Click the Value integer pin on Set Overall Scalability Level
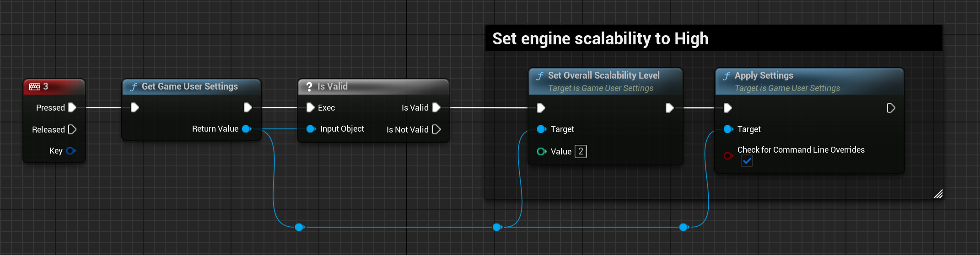The image size is (980, 255). pyautogui.click(x=542, y=151)
